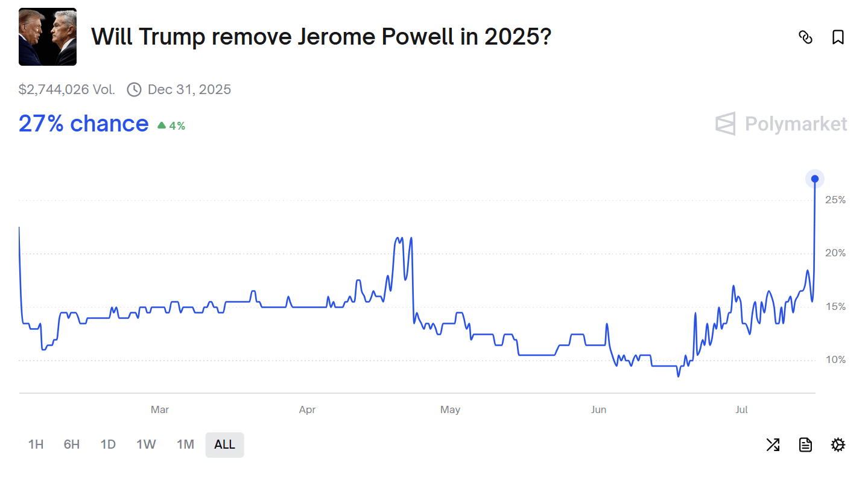Image resolution: width=868 pixels, height=477 pixels.
Task: Bookmark this Powell market
Action: click(x=838, y=37)
